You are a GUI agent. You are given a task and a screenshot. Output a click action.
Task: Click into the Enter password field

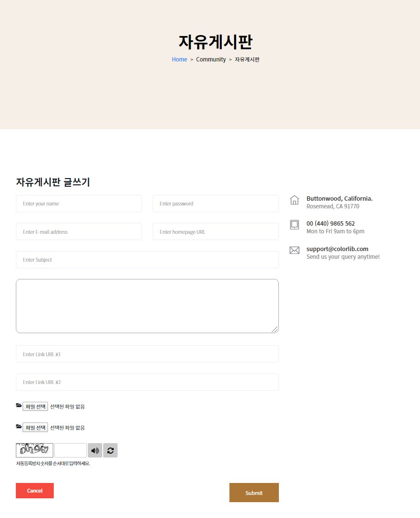216,204
